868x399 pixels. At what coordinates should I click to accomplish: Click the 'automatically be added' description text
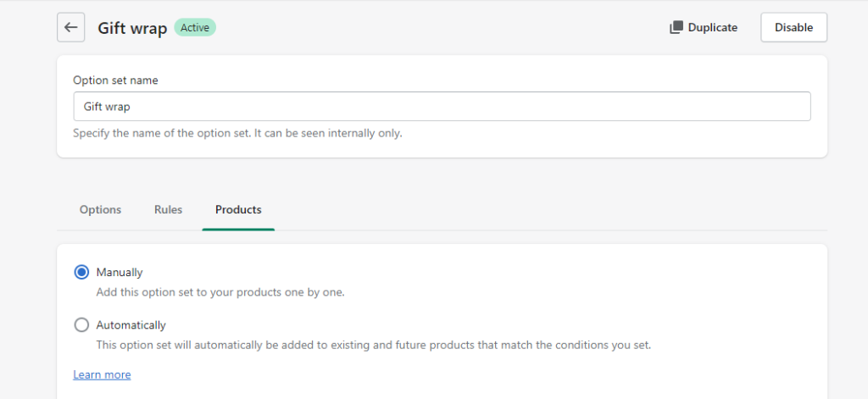[374, 345]
